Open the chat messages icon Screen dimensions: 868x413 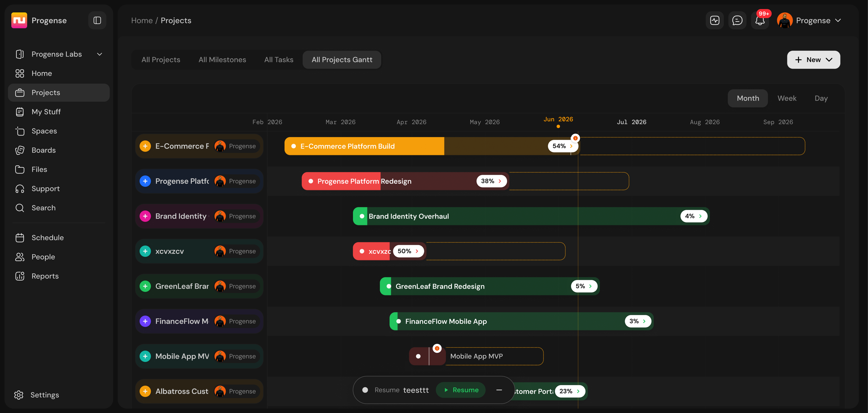point(737,21)
